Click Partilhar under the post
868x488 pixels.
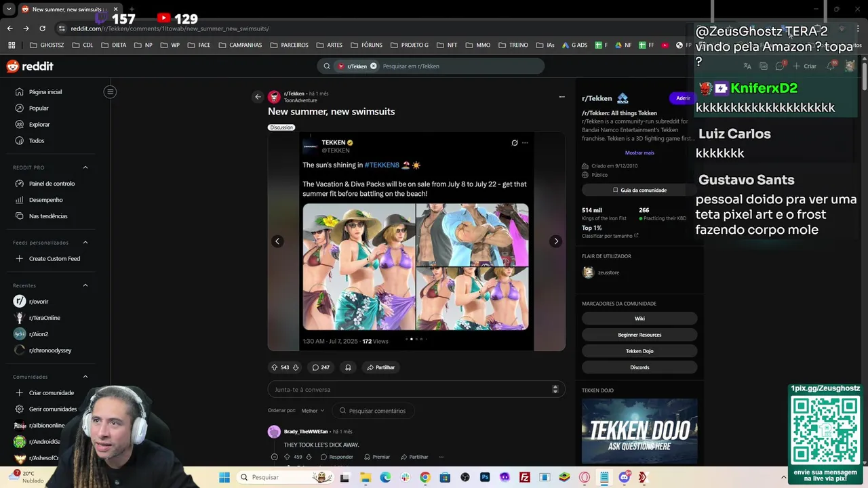(x=380, y=367)
